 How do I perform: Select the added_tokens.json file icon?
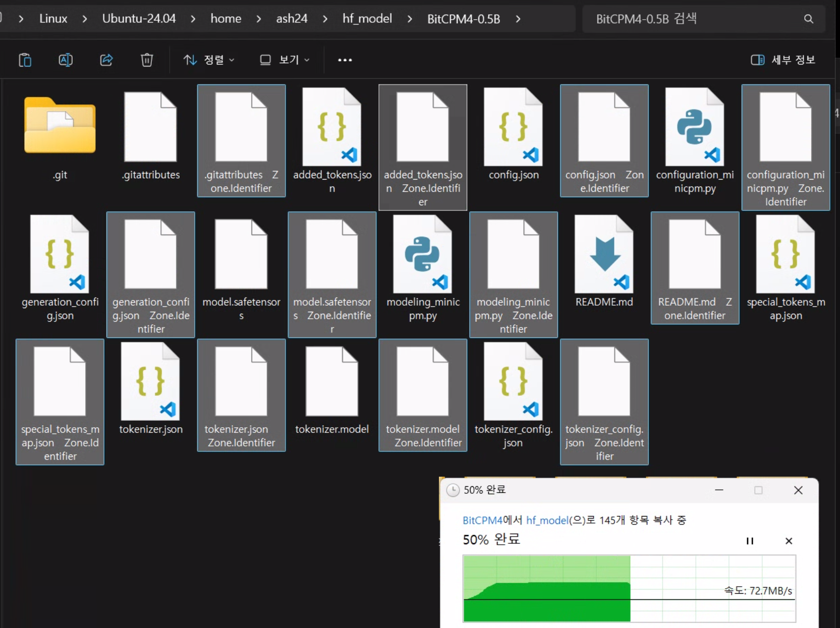point(332,127)
